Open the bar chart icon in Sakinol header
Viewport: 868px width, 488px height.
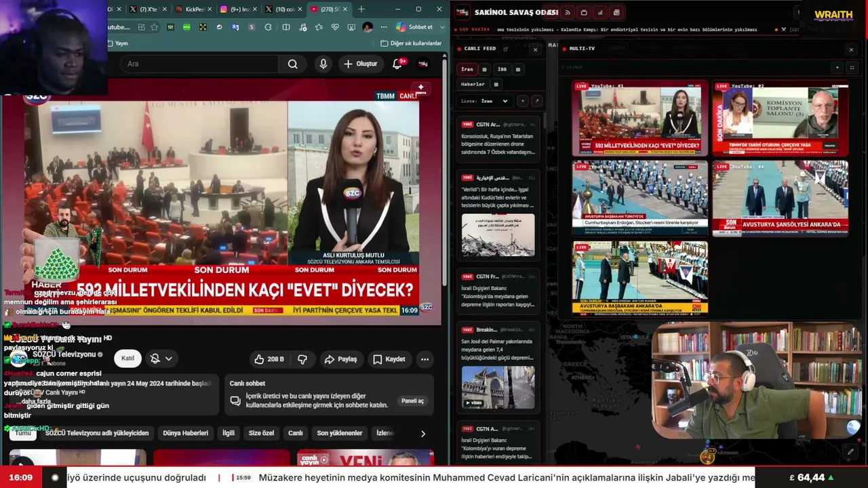coord(600,12)
